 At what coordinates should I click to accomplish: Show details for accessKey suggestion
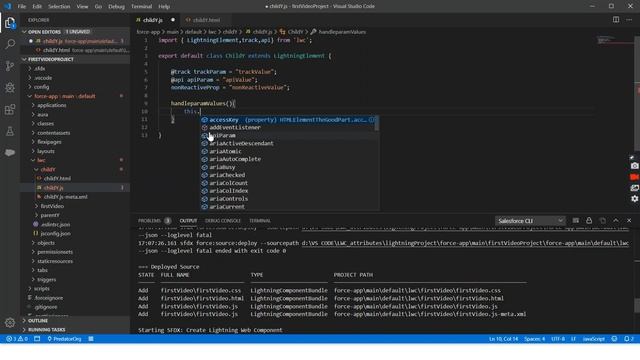coord(371,120)
